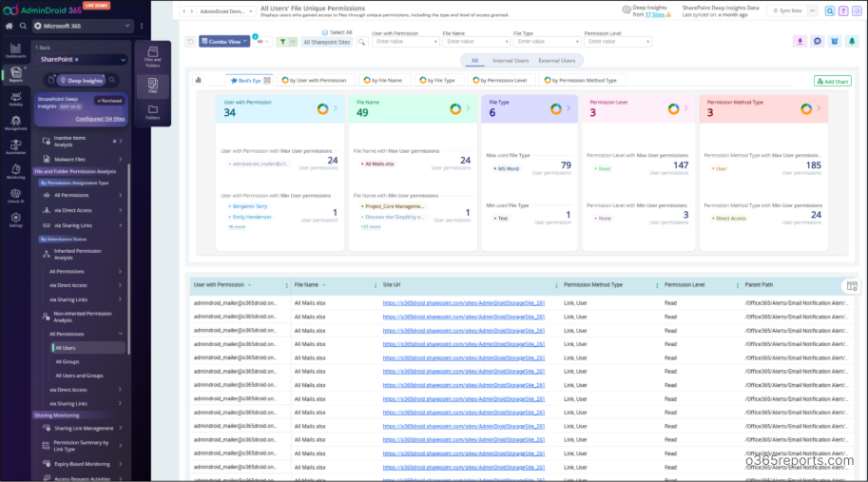This screenshot has width=868, height=482.
Task: Open the 17 Sites link
Action: 654,15
